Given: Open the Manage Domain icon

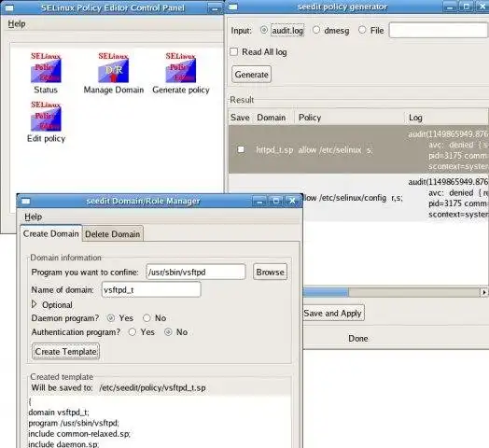Looking at the screenshot, I should point(114,73).
